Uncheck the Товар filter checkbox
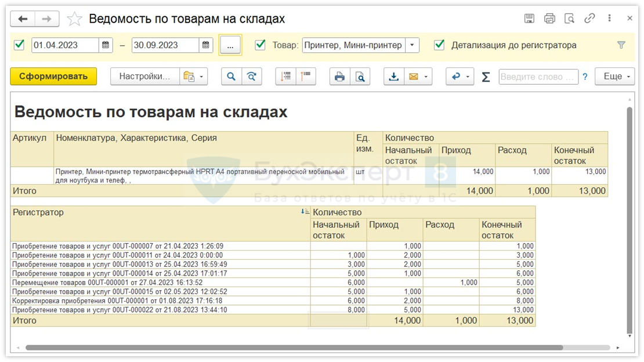This screenshot has width=644, height=362. coord(261,45)
